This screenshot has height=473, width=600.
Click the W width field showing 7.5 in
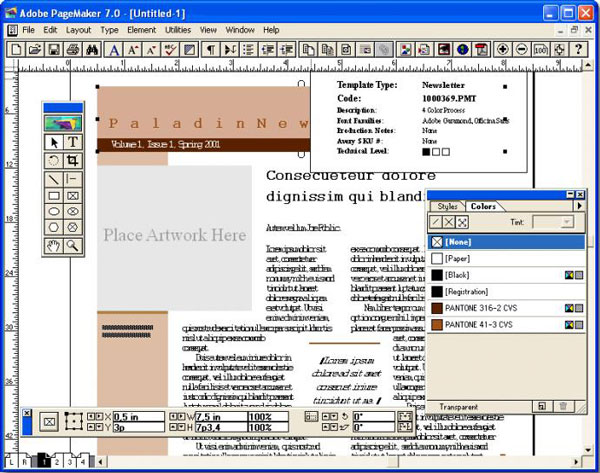[x=221, y=417]
